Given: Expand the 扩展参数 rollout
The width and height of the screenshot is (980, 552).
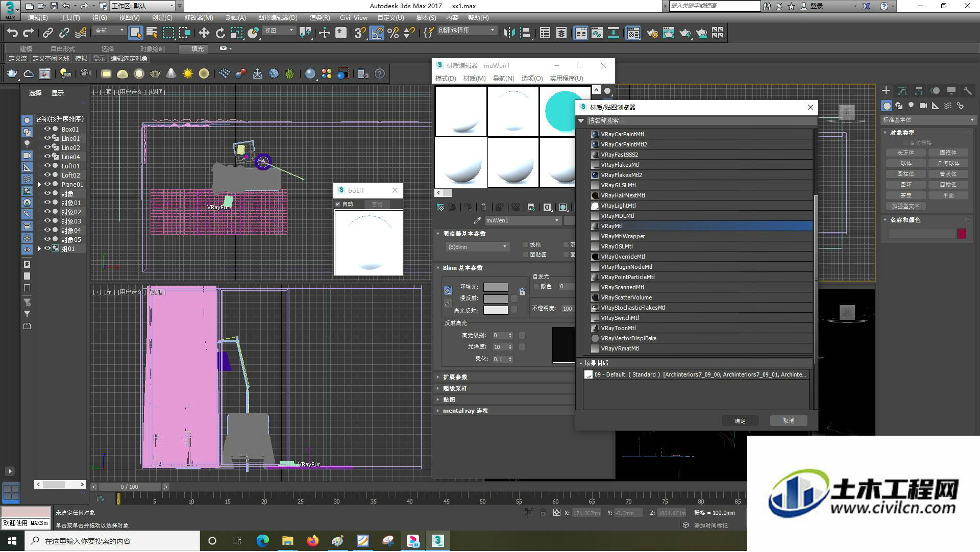Looking at the screenshot, I should [455, 377].
